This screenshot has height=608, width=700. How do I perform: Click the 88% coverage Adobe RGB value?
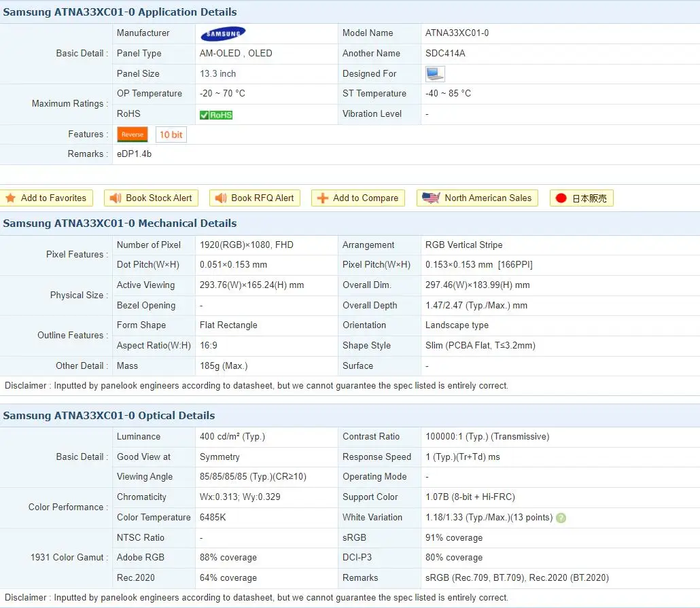[228, 558]
